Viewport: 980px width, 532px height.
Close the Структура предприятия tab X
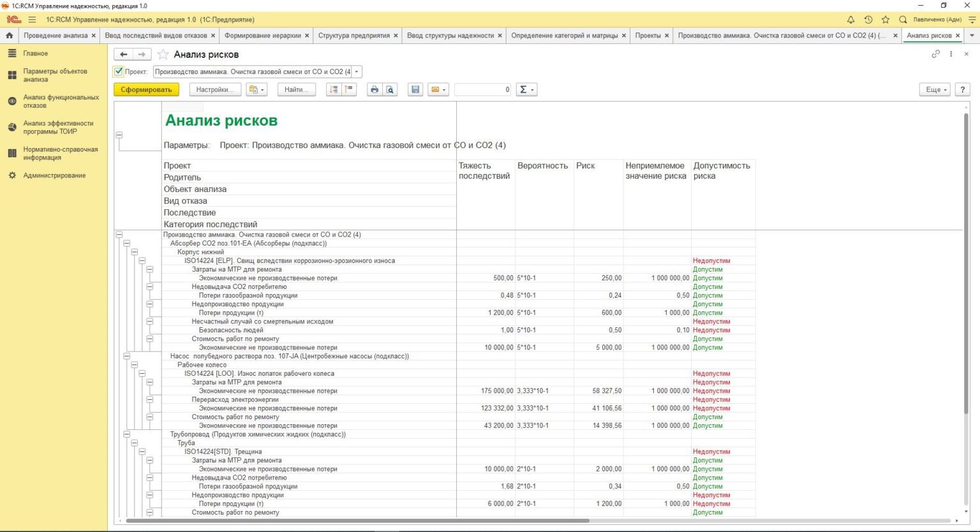pyautogui.click(x=396, y=36)
